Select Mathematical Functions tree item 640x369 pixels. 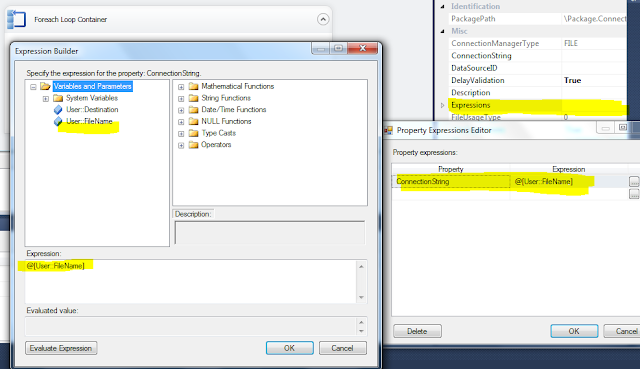pos(238,86)
